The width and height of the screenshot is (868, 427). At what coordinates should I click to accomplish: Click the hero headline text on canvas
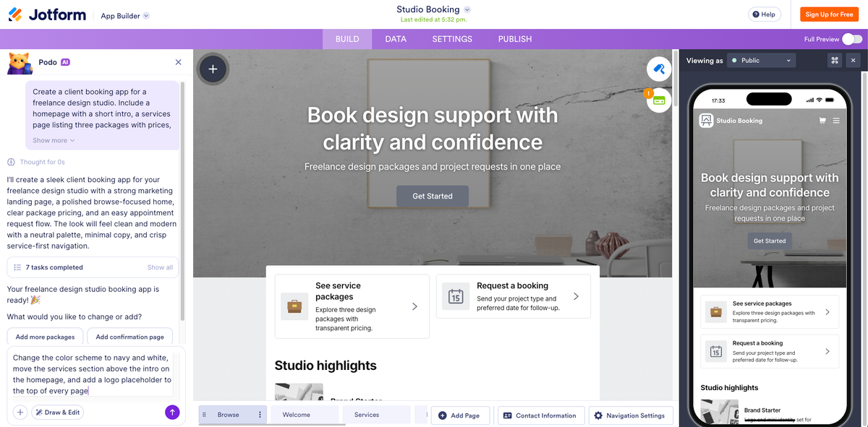coord(433,128)
